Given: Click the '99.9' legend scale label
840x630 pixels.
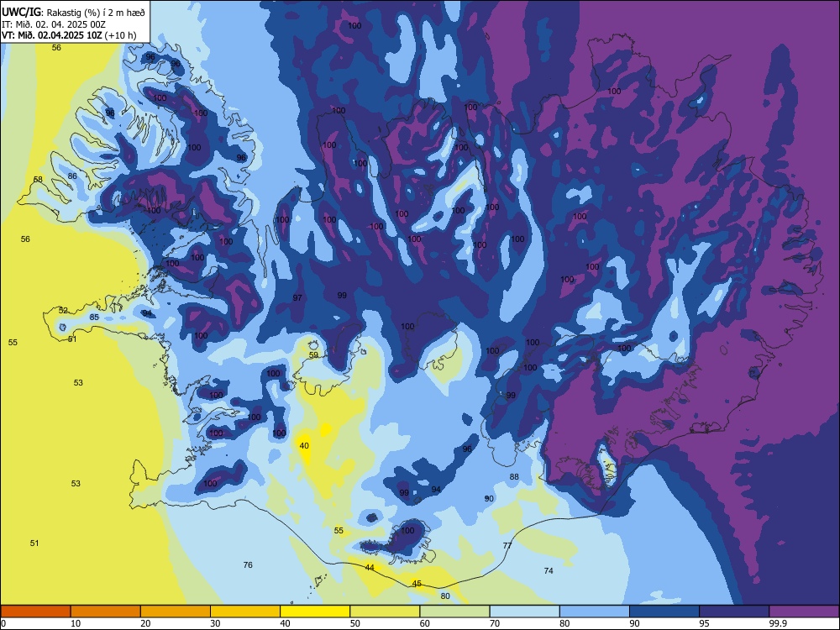Looking at the screenshot, I should click(x=778, y=623).
